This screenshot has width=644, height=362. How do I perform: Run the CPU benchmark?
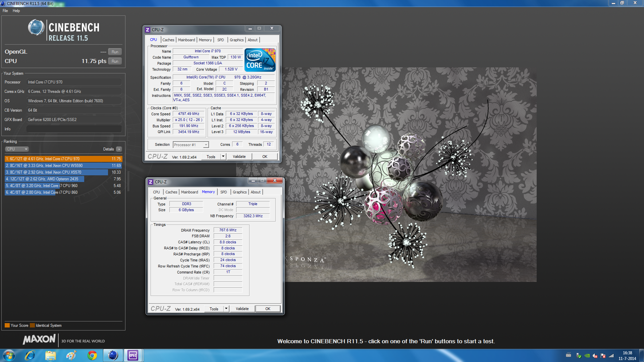[x=115, y=61]
